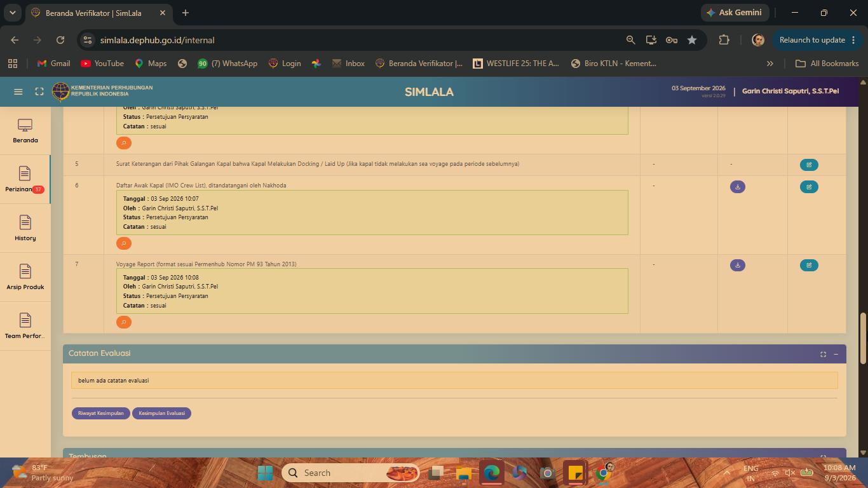Edit verification for Daftar Awak Kapal row
Viewport: 868px width, 488px height.
[809, 187]
